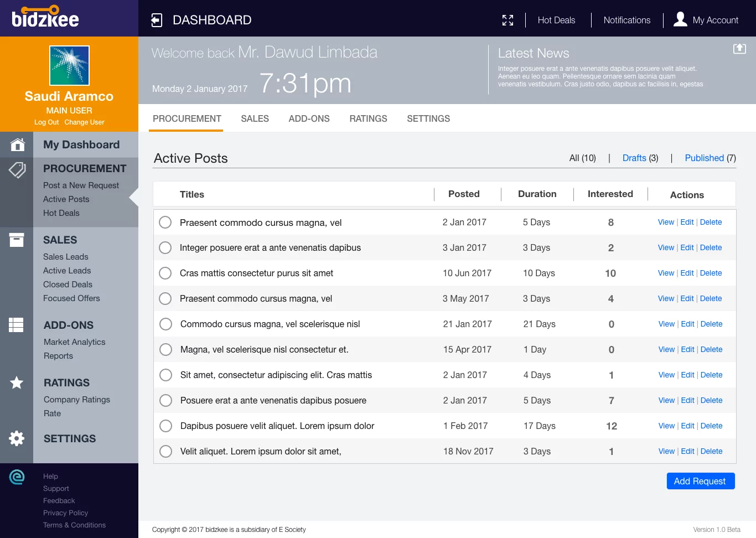
Task: Open the RATINGS tab
Action: point(368,118)
